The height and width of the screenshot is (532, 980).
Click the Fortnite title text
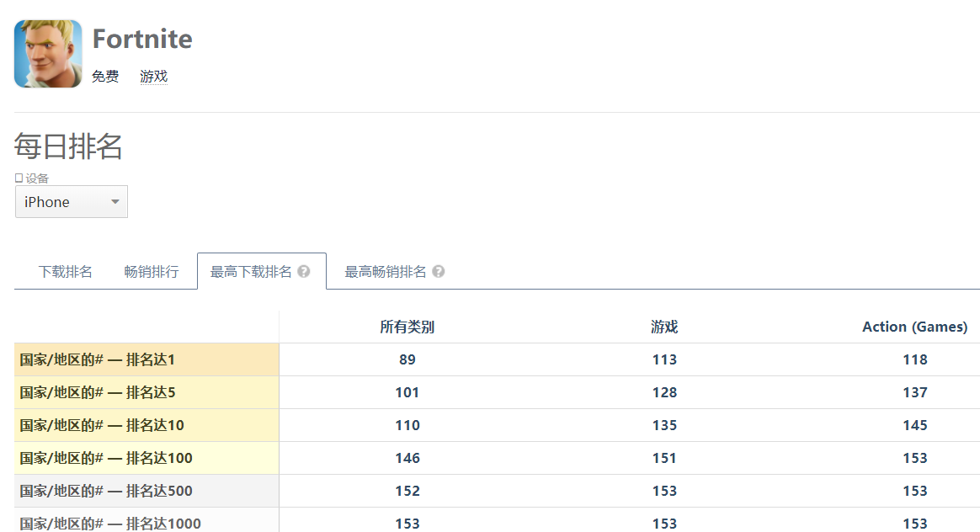[x=142, y=39]
